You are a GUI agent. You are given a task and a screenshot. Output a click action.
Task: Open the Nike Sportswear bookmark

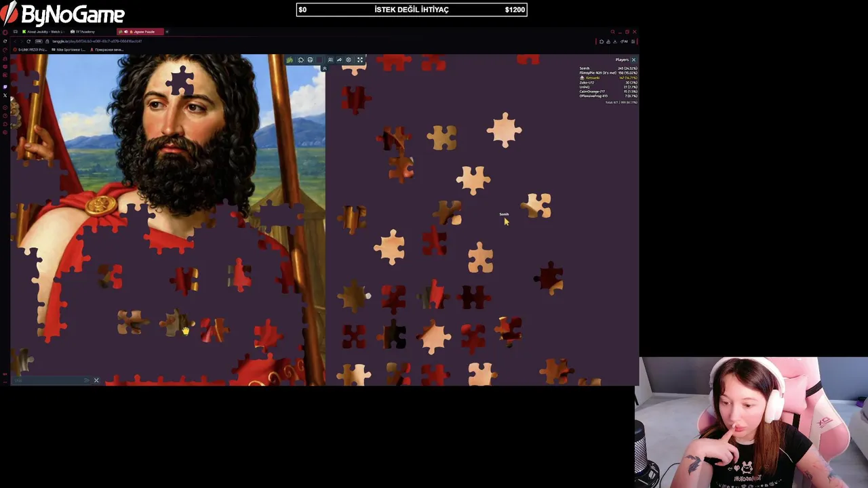pyautogui.click(x=68, y=49)
